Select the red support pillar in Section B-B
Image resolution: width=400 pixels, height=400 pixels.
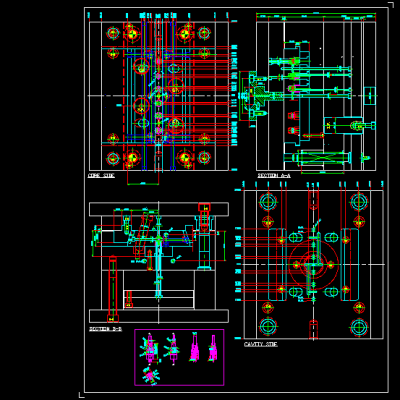(x=113, y=288)
